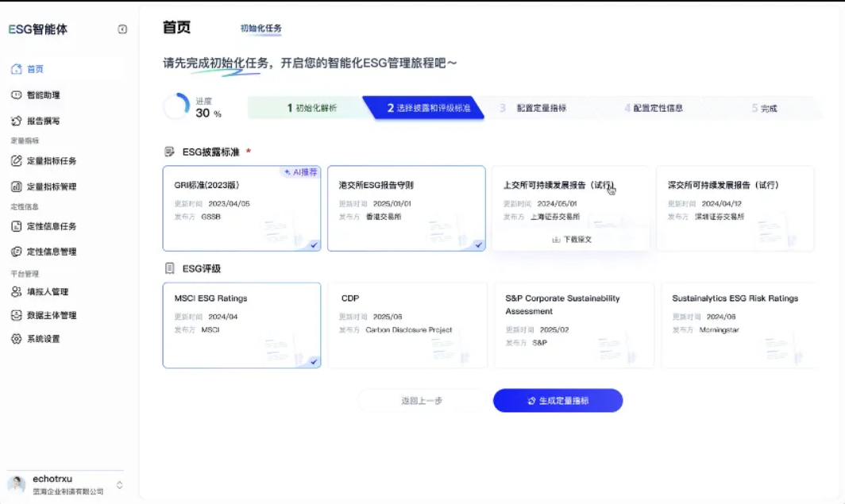
Task: Deselect the 港交所ESG报告守则 card
Action: [407, 209]
